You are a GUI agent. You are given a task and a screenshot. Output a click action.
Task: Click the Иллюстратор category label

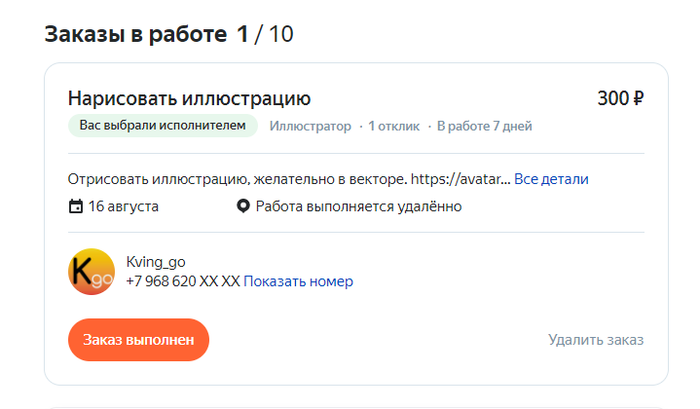pyautogui.click(x=310, y=126)
